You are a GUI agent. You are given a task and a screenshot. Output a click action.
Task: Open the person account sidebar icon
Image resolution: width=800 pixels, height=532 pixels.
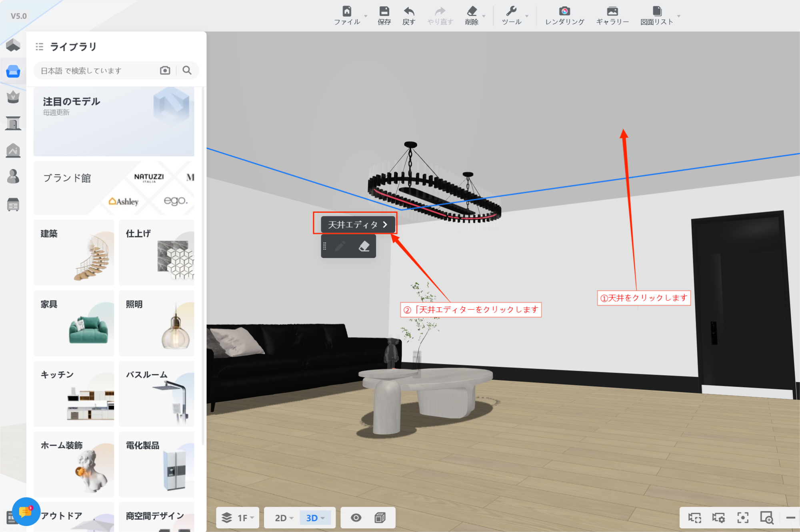[x=13, y=176]
